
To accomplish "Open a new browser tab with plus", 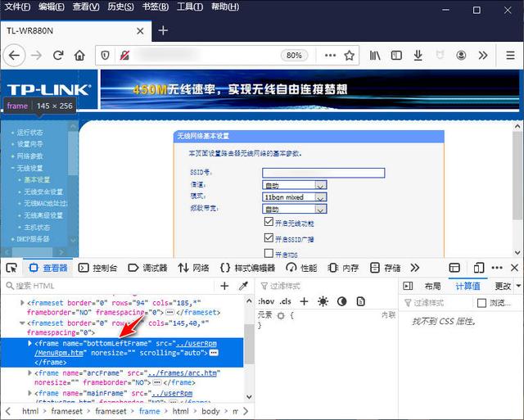I will (163, 31).
